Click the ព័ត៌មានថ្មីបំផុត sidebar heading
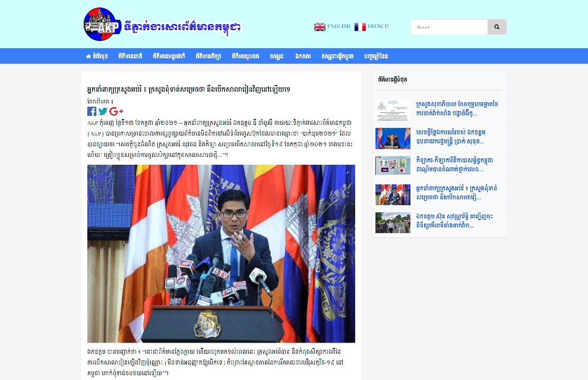 pos(392,79)
